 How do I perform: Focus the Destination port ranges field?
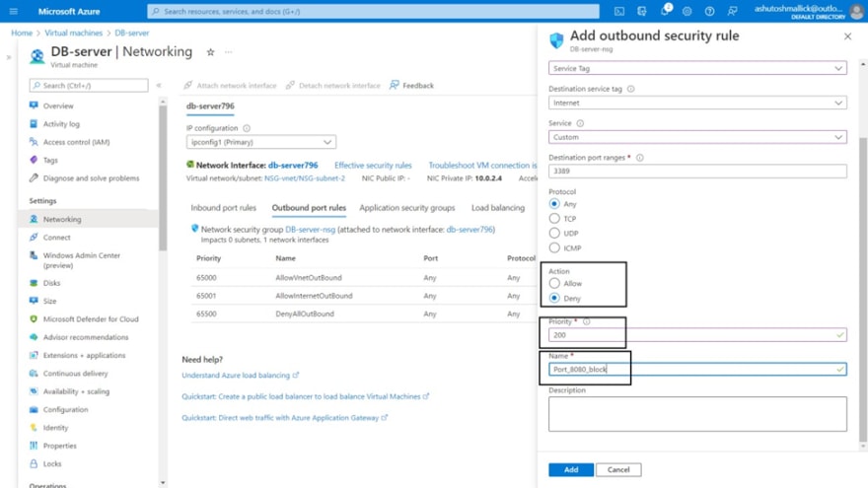(x=697, y=171)
